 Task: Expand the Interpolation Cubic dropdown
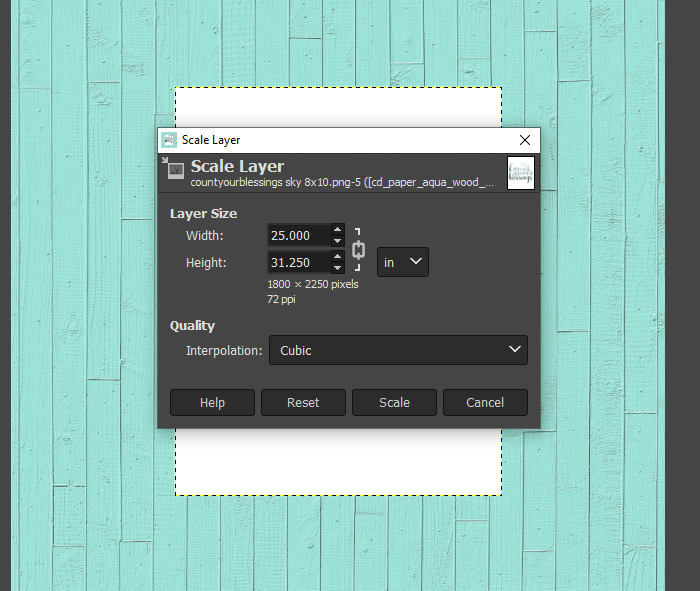click(398, 350)
